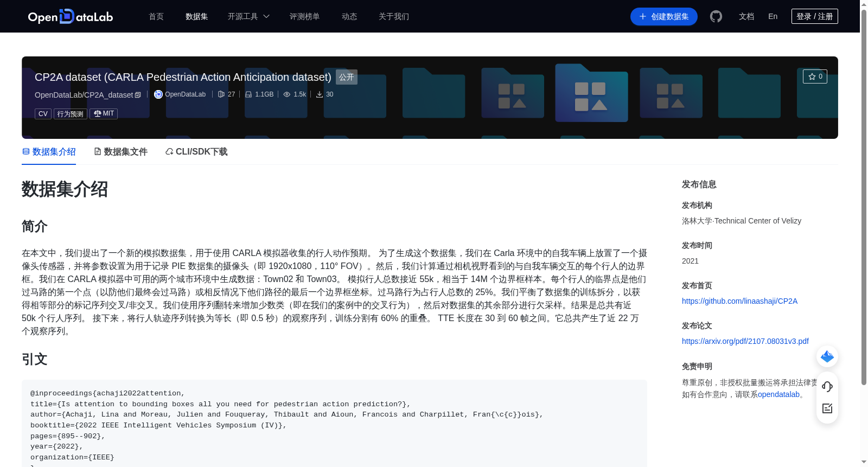The height and width of the screenshot is (467, 868).
Task: Switch language to En
Action: click(x=773, y=16)
